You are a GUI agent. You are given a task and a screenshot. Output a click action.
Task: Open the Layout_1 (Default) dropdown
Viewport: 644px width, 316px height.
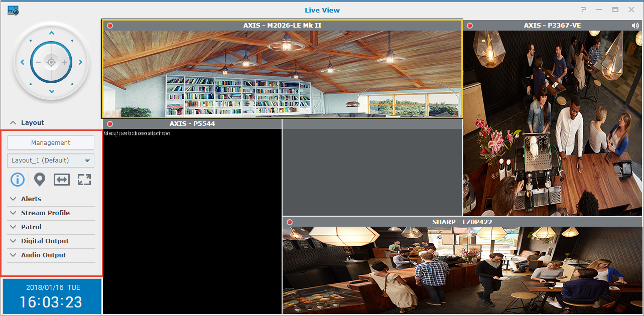tap(50, 160)
